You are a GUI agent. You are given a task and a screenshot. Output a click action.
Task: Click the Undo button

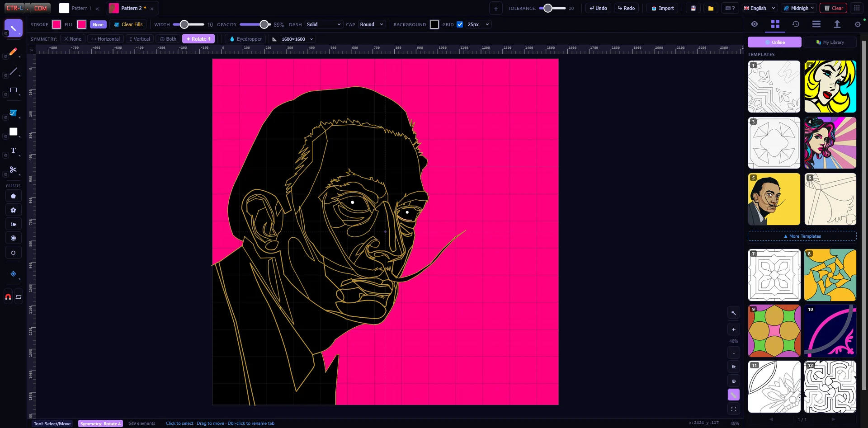click(598, 8)
